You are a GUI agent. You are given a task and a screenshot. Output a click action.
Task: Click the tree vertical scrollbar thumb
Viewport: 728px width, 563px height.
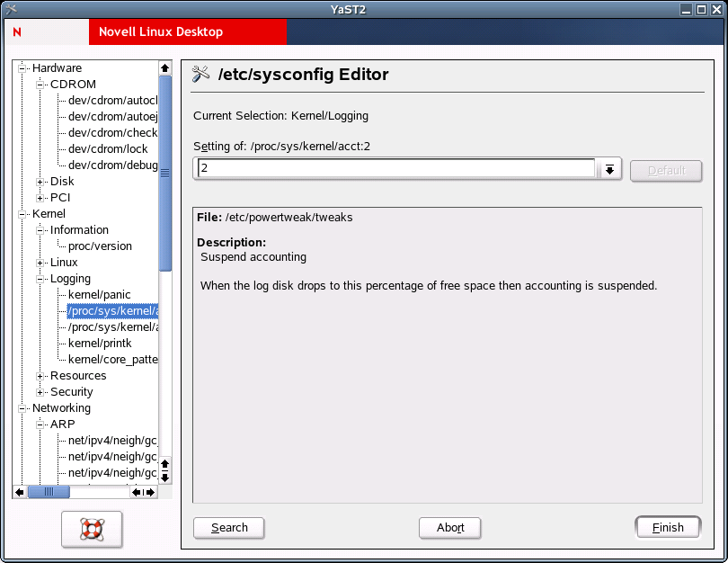[164, 174]
